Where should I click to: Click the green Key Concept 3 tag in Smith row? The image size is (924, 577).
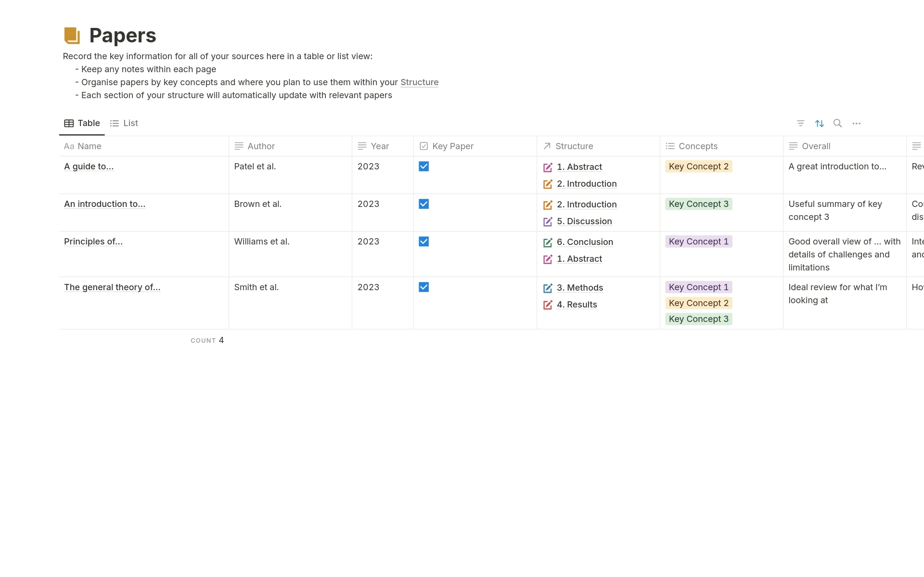click(698, 319)
